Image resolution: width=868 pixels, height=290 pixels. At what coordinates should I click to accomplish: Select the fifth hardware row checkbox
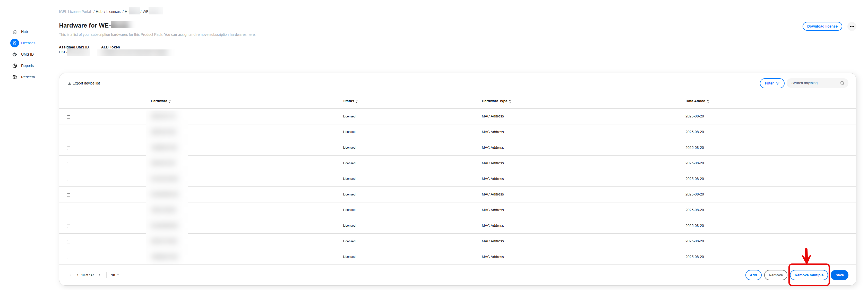[x=69, y=180]
